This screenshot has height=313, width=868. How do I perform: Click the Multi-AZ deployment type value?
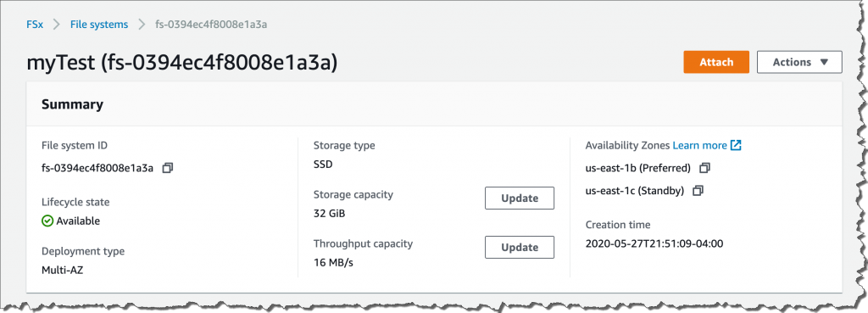pyautogui.click(x=63, y=271)
